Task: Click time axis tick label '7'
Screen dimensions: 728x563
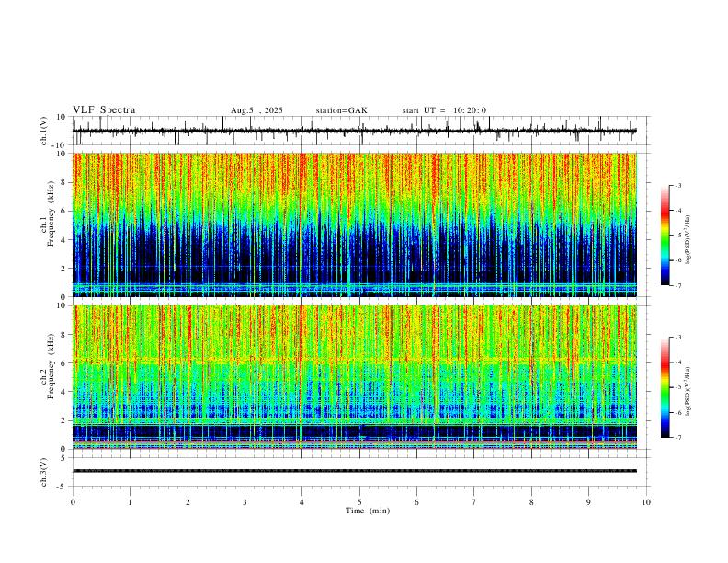Action: pyautogui.click(x=474, y=502)
